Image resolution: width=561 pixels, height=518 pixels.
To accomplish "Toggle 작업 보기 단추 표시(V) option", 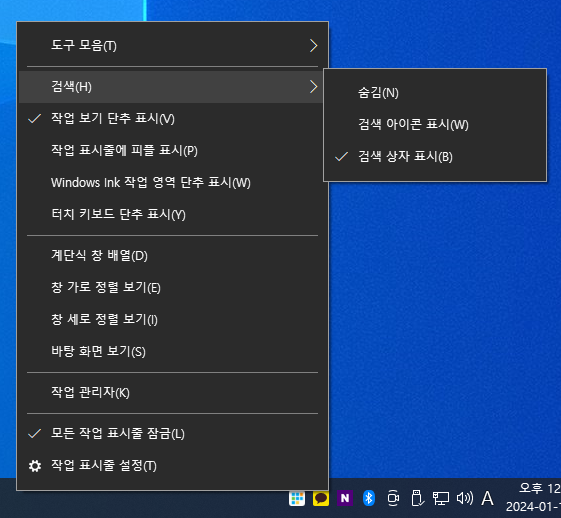I will point(172,118).
